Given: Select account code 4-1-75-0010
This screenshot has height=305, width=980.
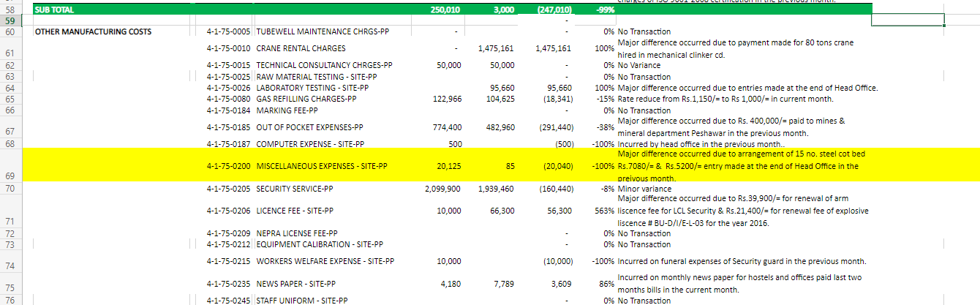Looking at the screenshot, I should click(229, 49).
